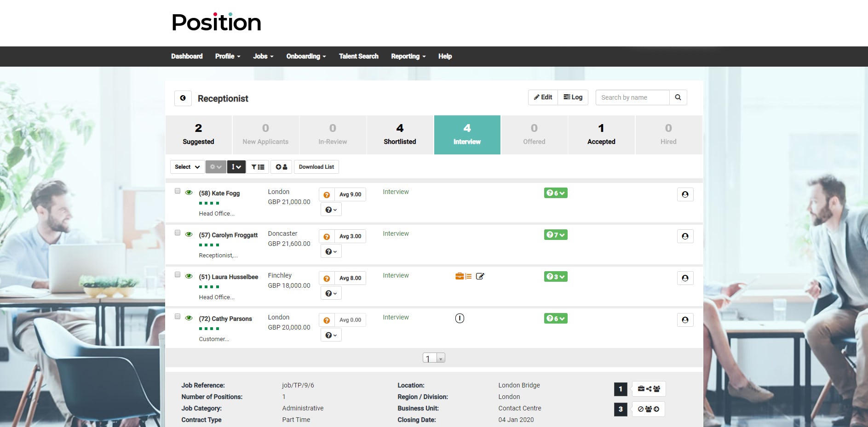Open Kate Fogg's profile icon

(x=685, y=194)
